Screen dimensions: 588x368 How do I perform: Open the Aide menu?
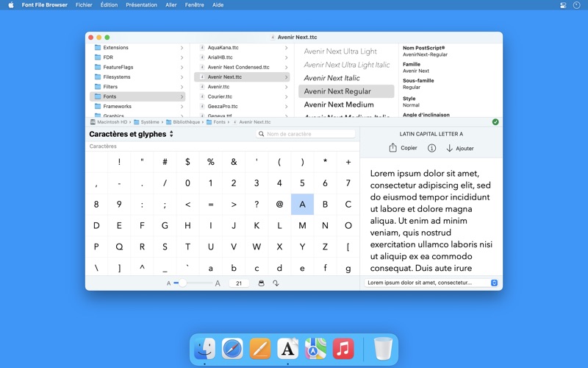pos(218,5)
